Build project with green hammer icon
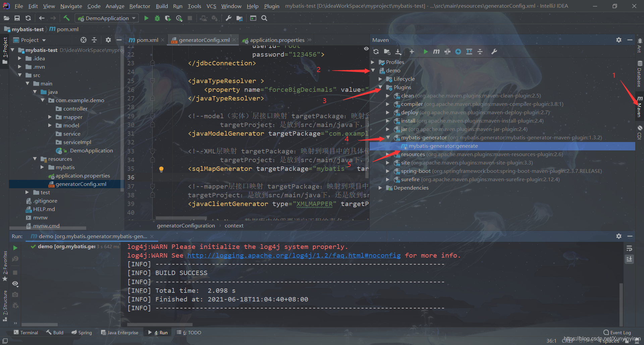Viewport: 644px width, 345px height. (x=66, y=18)
